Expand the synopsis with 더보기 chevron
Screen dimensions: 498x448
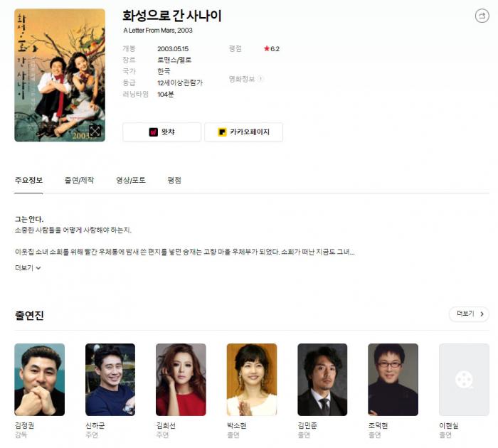pyautogui.click(x=28, y=267)
